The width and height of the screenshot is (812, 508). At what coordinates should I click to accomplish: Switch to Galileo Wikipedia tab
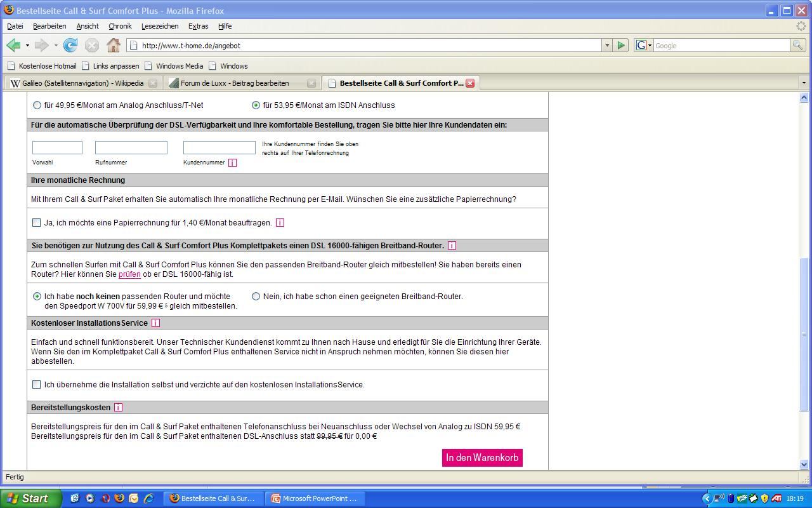click(x=82, y=83)
